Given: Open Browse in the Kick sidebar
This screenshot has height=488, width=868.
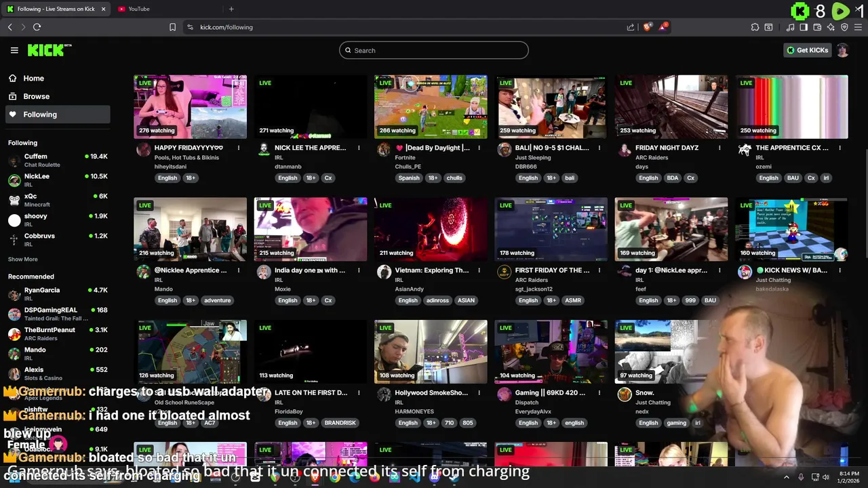Looking at the screenshot, I should click(x=58, y=96).
